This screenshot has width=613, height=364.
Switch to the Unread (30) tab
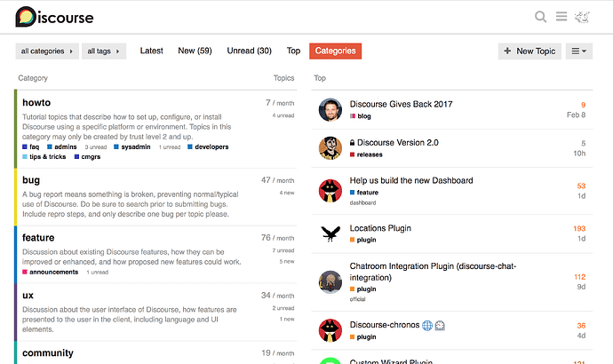[x=249, y=51]
